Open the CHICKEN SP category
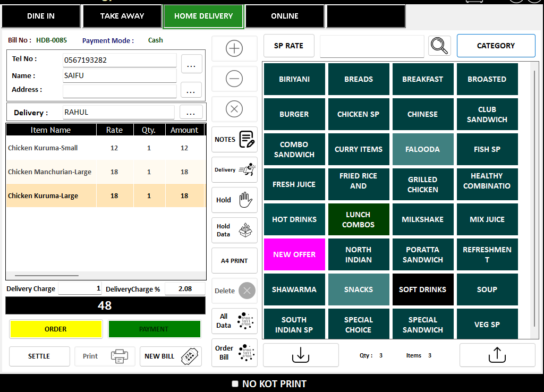This screenshot has width=544, height=392. click(x=359, y=114)
